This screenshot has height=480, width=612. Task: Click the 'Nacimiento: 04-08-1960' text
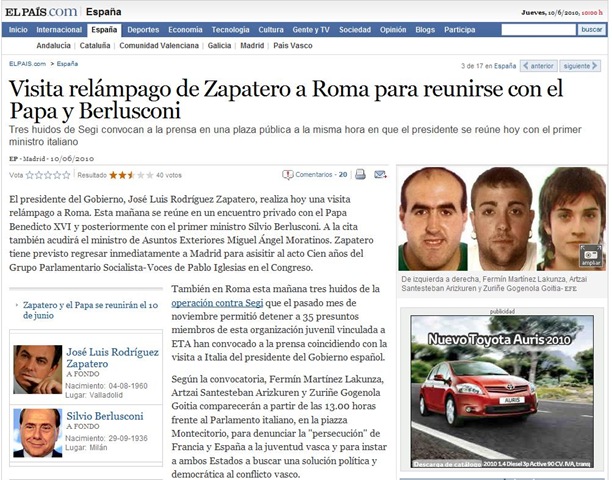pyautogui.click(x=106, y=386)
